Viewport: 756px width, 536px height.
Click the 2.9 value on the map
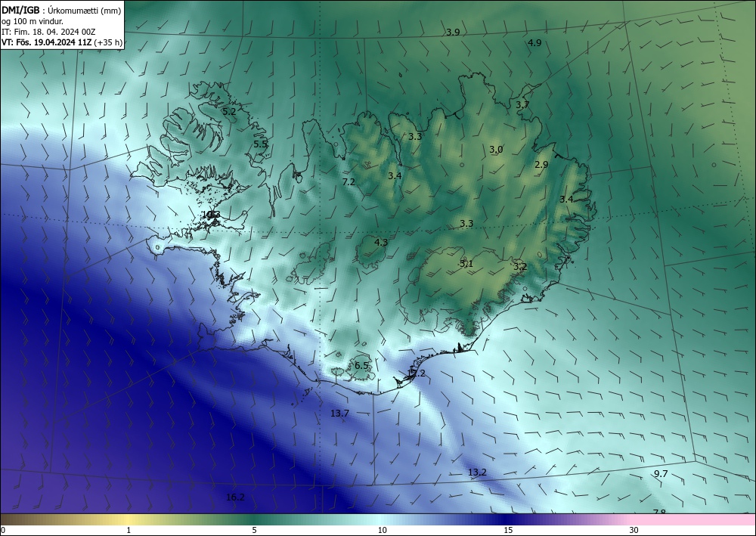(x=541, y=164)
